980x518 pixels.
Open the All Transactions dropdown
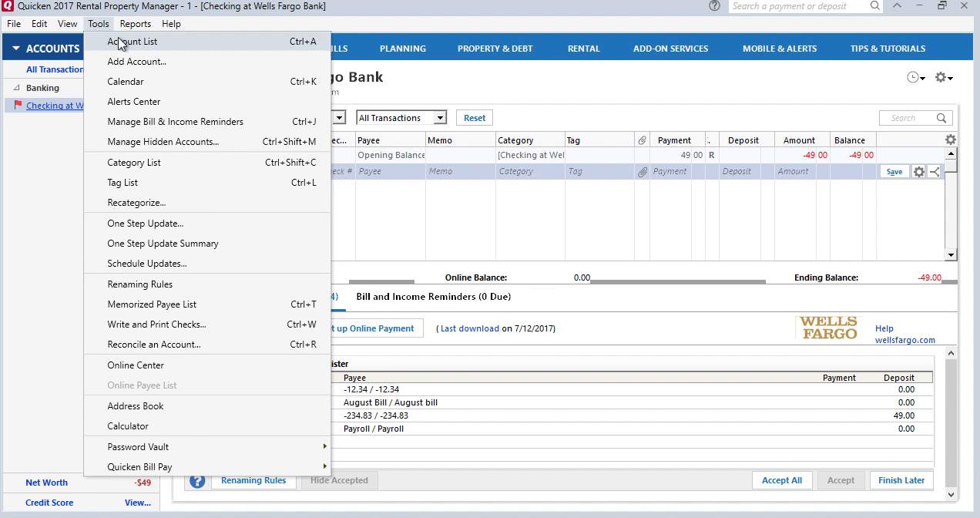click(401, 118)
